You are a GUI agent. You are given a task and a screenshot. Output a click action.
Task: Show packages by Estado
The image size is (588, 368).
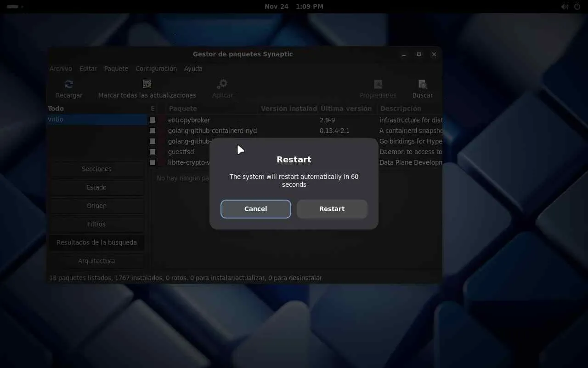(96, 187)
